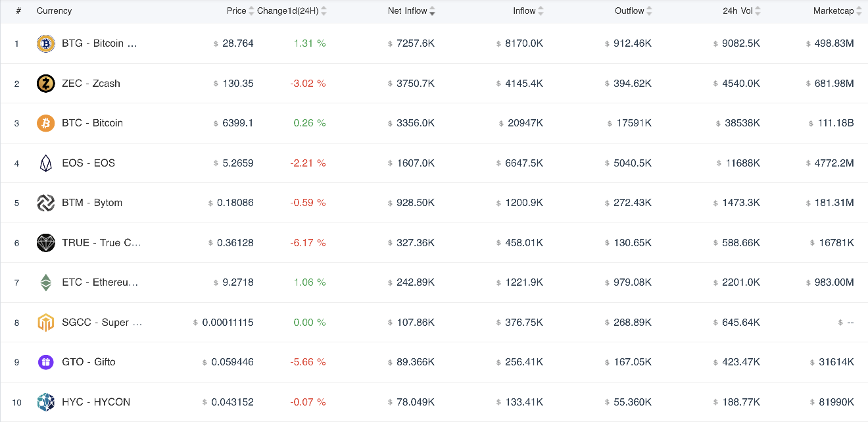Click the orange Bitcoin logo icon

tap(45, 123)
